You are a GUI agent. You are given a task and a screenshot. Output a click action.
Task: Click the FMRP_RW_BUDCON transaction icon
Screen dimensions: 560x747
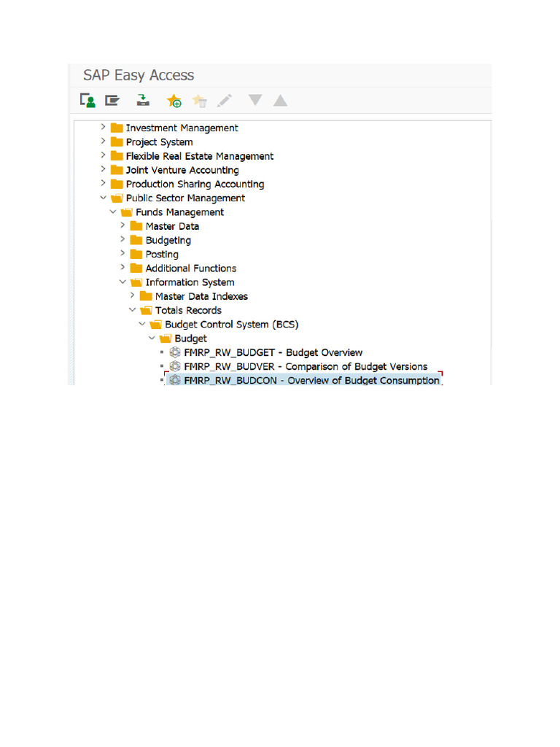(175, 380)
